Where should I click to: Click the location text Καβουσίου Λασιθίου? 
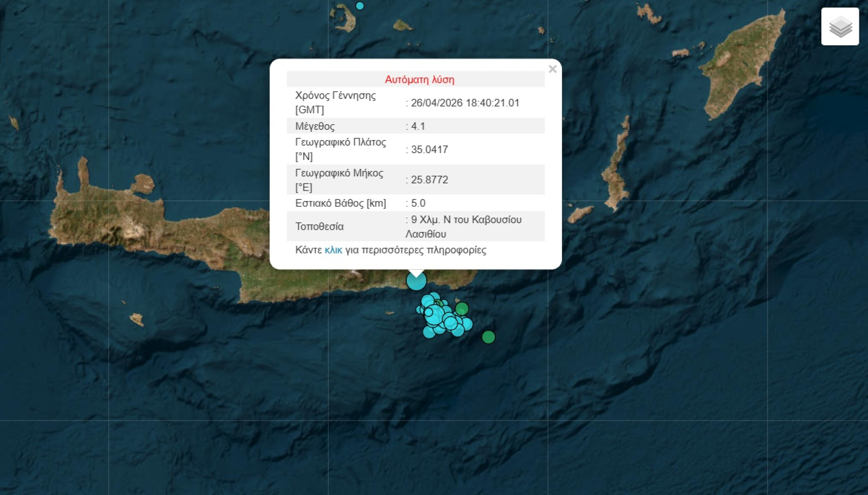[x=465, y=226]
